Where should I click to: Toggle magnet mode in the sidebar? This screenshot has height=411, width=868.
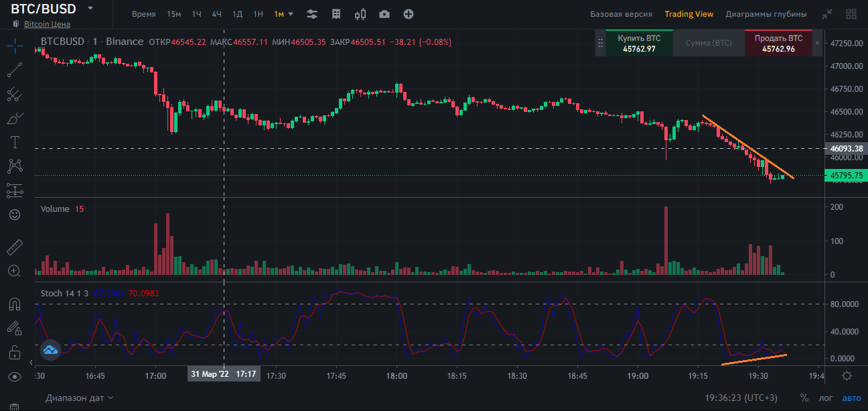point(15,304)
